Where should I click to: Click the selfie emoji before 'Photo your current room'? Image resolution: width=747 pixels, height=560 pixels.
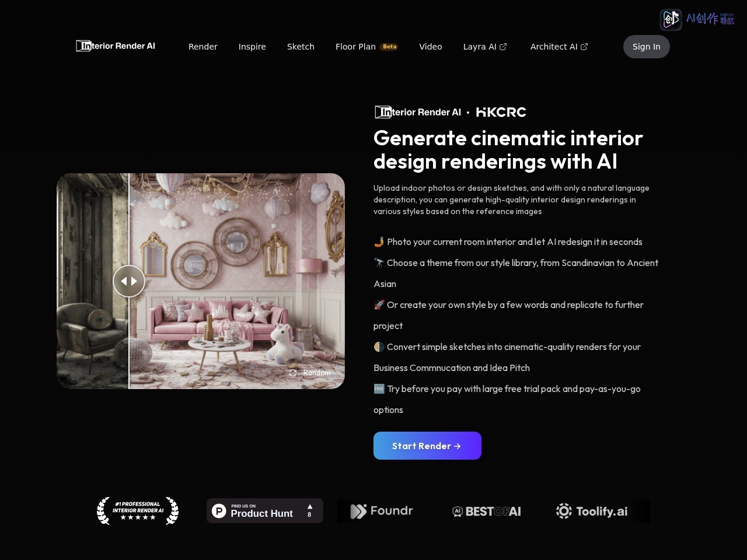(x=379, y=242)
